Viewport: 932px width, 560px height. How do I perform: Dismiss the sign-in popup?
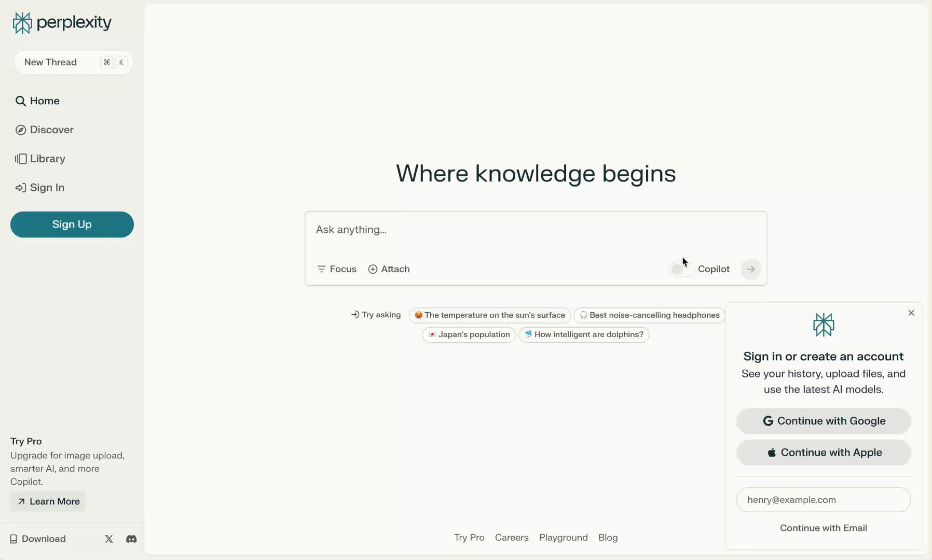pyautogui.click(x=912, y=313)
